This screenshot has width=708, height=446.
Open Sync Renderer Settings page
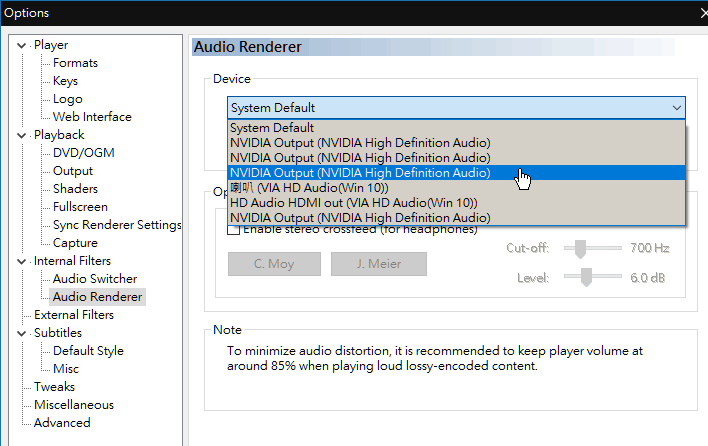(x=117, y=225)
